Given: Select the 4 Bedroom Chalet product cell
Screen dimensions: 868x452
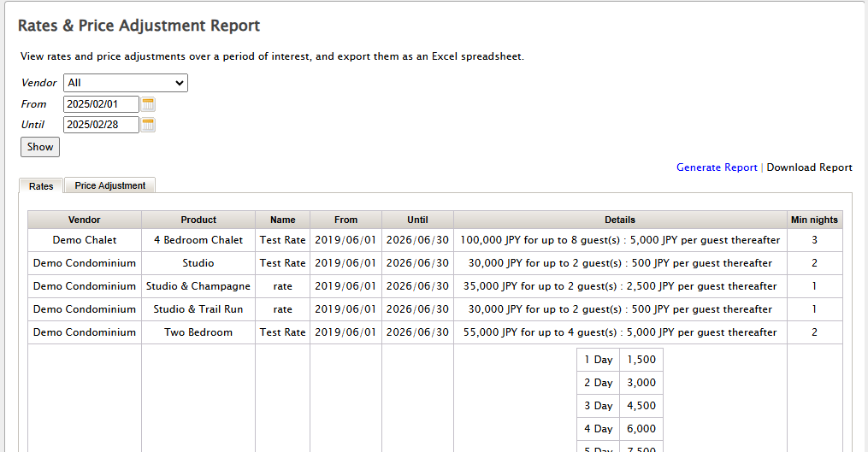Looking at the screenshot, I should tap(198, 240).
